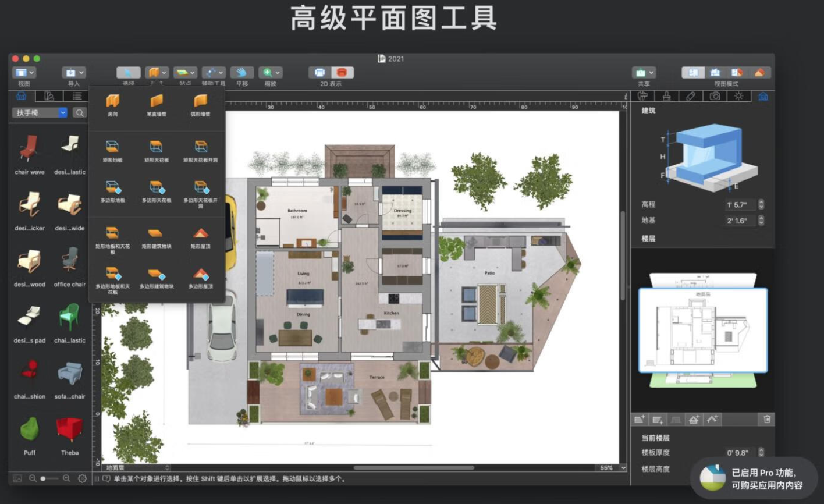Click the horizontal canvas scrollbar
The width and height of the screenshot is (824, 504).
pyautogui.click(x=413, y=467)
